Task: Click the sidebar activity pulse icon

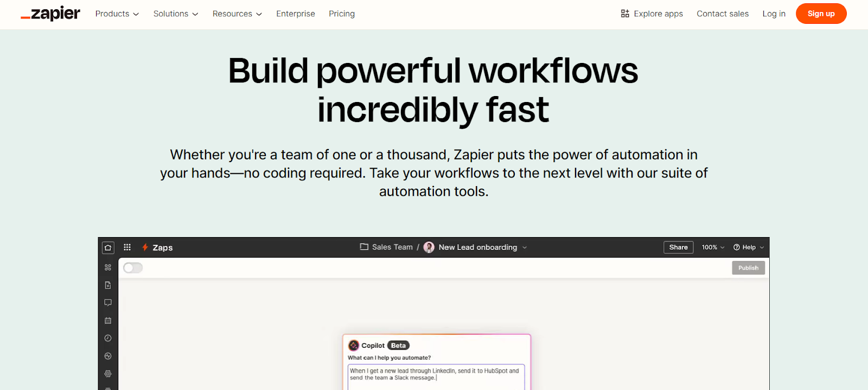Action: click(108, 356)
